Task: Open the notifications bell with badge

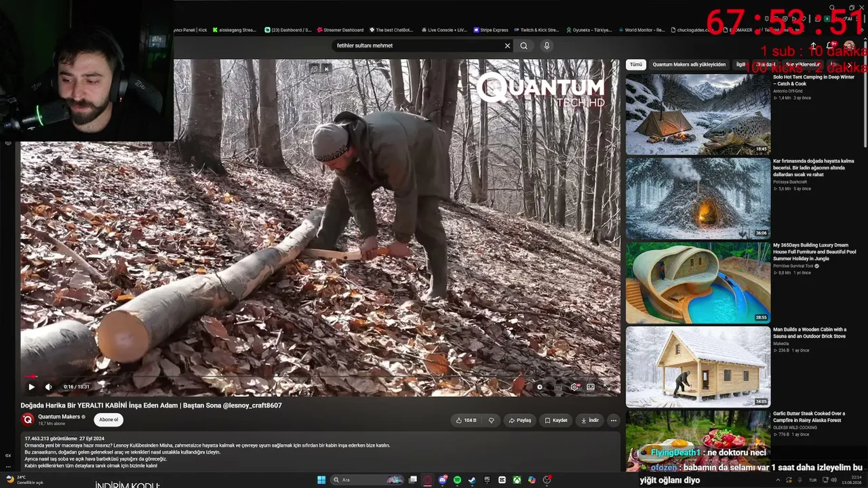Action: pos(830,45)
